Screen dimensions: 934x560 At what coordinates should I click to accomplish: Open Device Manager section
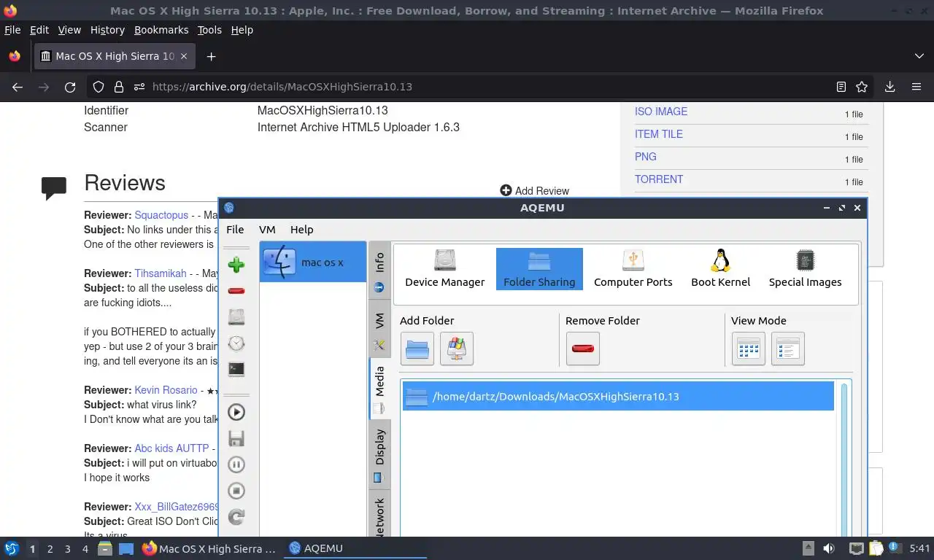point(444,268)
